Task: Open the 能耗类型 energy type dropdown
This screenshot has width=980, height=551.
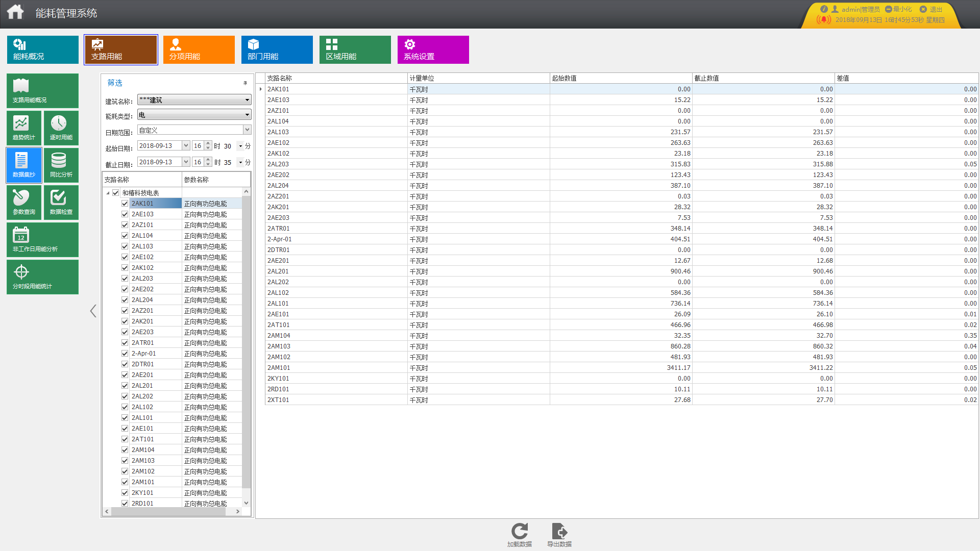Action: [x=247, y=115]
